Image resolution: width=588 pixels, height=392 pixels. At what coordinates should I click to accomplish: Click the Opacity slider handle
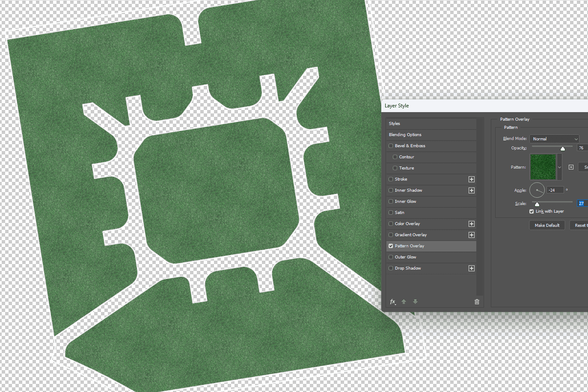click(x=563, y=148)
